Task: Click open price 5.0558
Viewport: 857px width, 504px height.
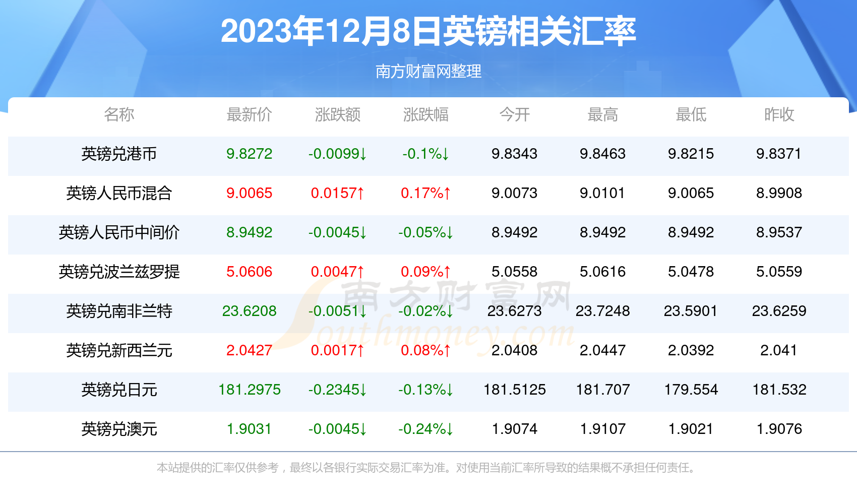Action: (x=514, y=272)
